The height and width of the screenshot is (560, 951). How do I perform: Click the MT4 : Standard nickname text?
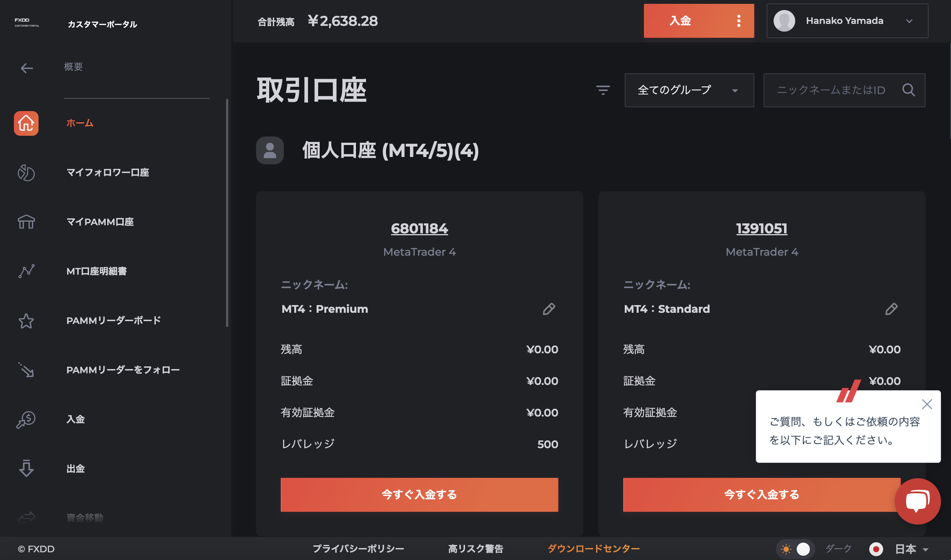click(x=667, y=309)
